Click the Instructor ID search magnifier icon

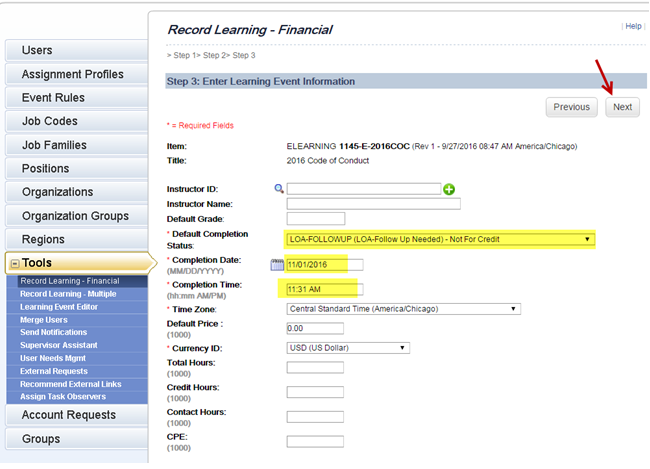coord(279,189)
